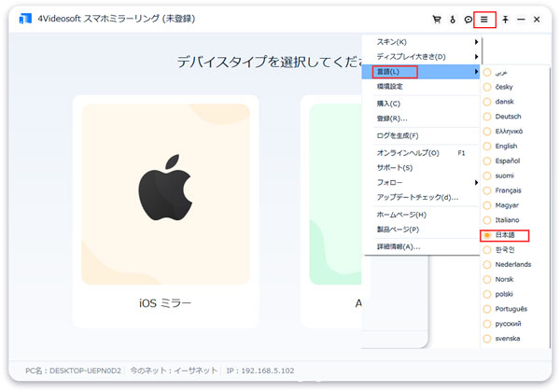
Task: Open 製品ページ(P) menu item
Action: (x=421, y=230)
